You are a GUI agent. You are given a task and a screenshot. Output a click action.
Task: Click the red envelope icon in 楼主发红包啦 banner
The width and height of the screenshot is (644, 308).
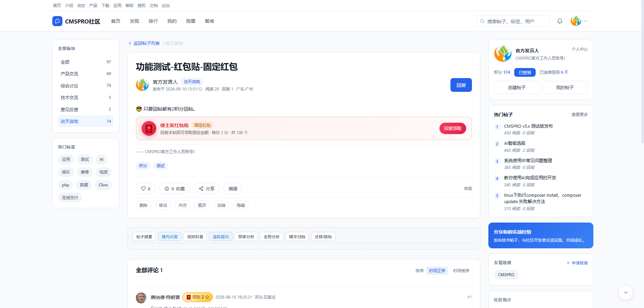(x=149, y=128)
